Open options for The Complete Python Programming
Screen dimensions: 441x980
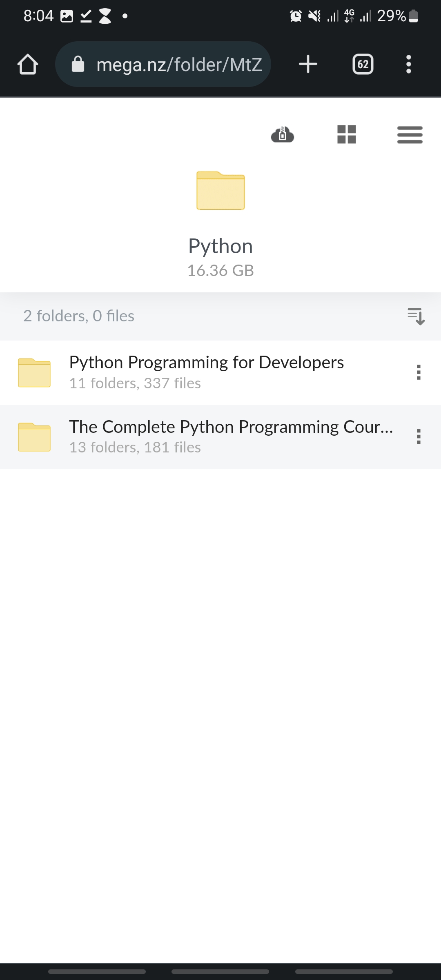419,437
